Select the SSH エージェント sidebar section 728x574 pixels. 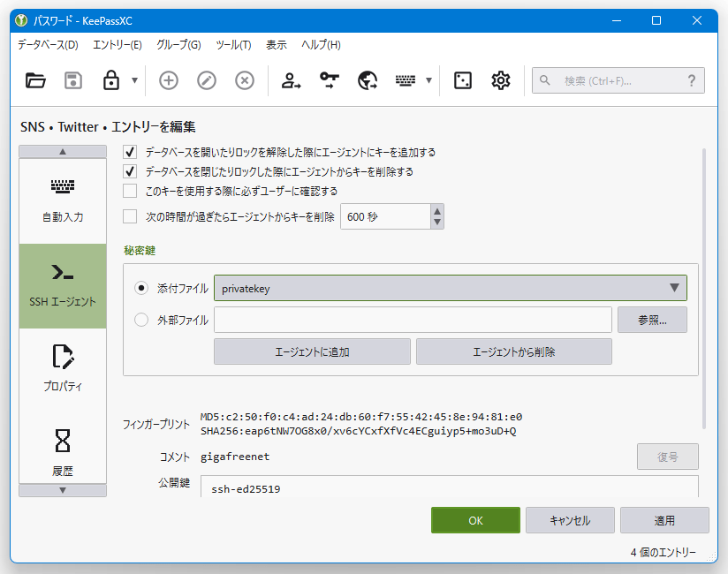pyautogui.click(x=63, y=286)
